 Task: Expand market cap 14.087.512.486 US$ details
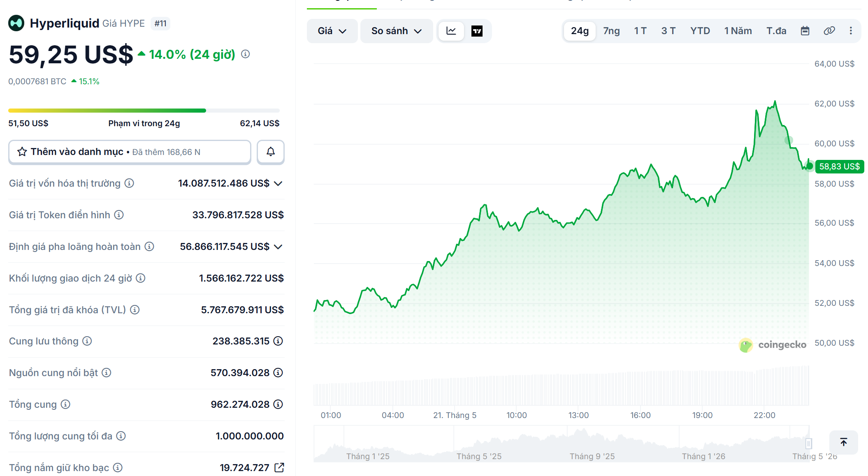pyautogui.click(x=279, y=183)
